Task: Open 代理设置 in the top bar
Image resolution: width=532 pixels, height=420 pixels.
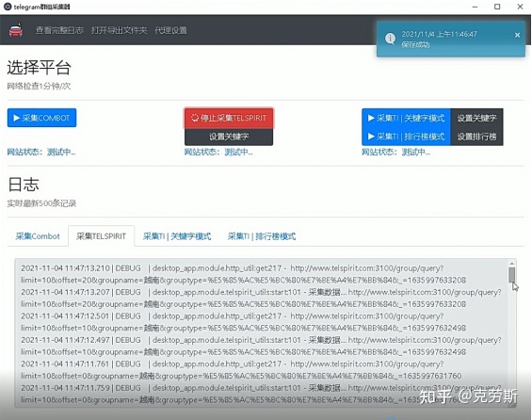Action: tap(170, 30)
